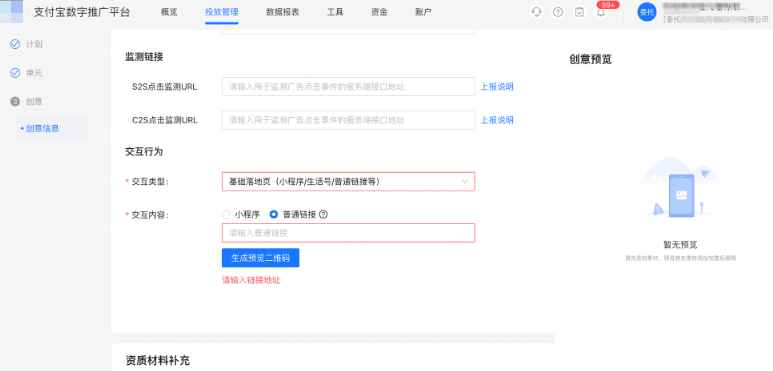Go to the 单元 step

coord(34,73)
